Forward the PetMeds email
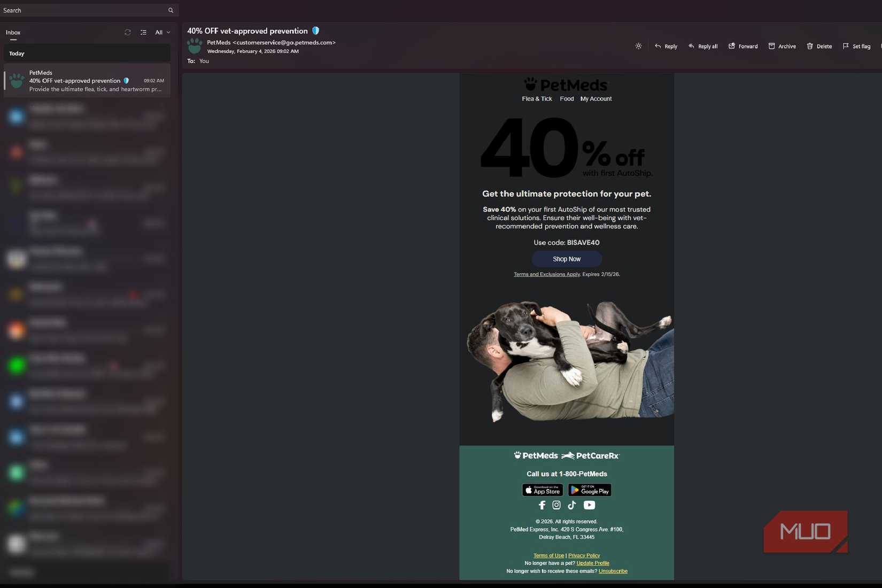 click(743, 47)
